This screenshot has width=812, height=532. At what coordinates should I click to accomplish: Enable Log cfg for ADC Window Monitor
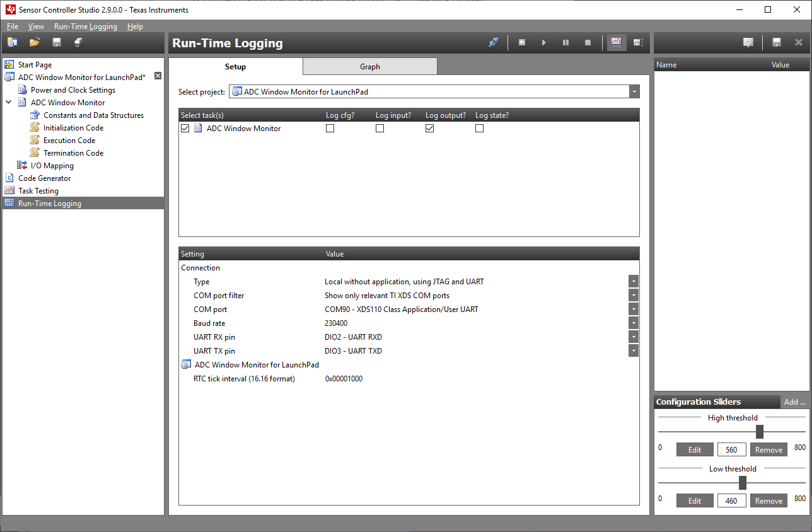pos(330,128)
